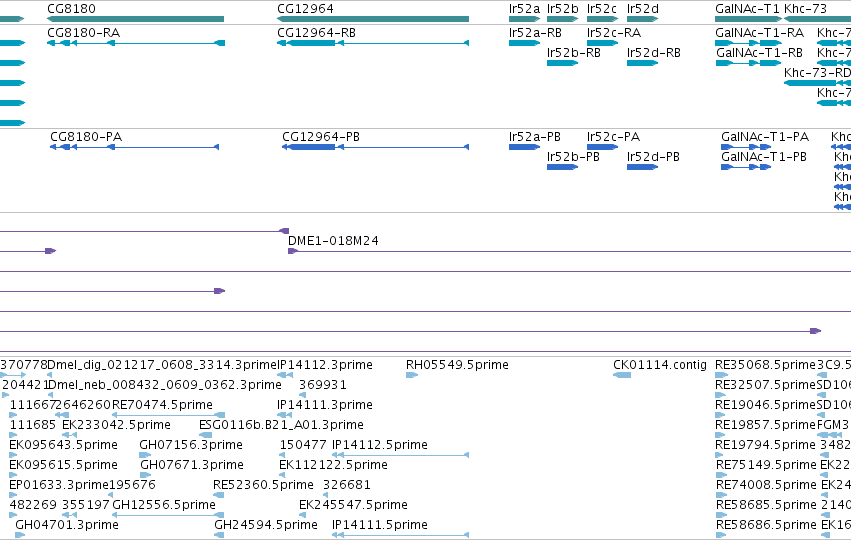Click the GalNAc-T1 gene label
The width and height of the screenshot is (851, 540).
pyautogui.click(x=747, y=9)
